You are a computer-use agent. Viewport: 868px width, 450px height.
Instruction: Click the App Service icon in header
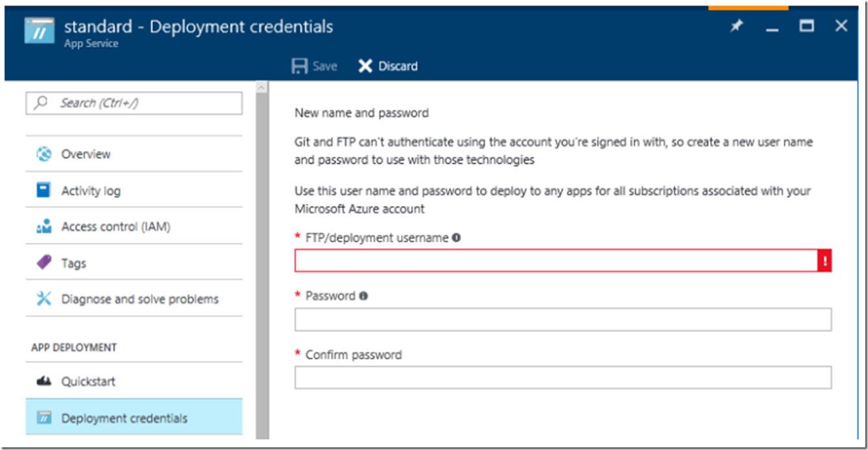point(40,31)
